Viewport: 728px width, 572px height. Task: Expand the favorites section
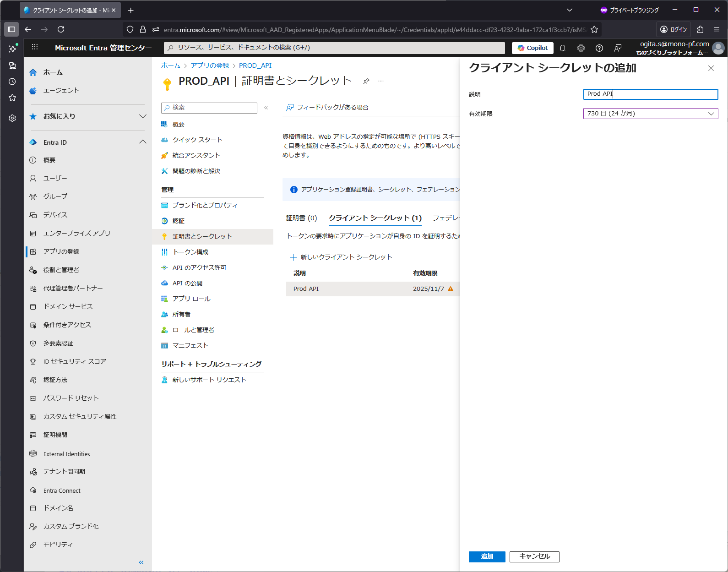(142, 116)
